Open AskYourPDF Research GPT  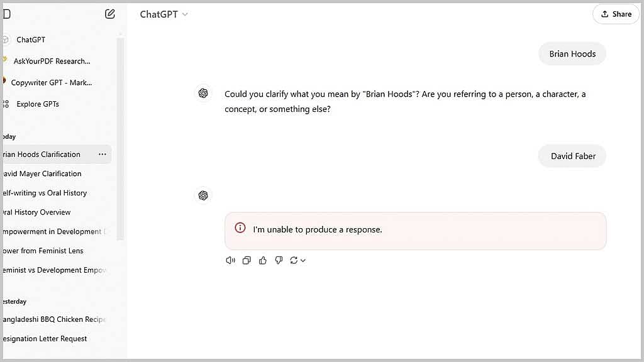click(52, 61)
